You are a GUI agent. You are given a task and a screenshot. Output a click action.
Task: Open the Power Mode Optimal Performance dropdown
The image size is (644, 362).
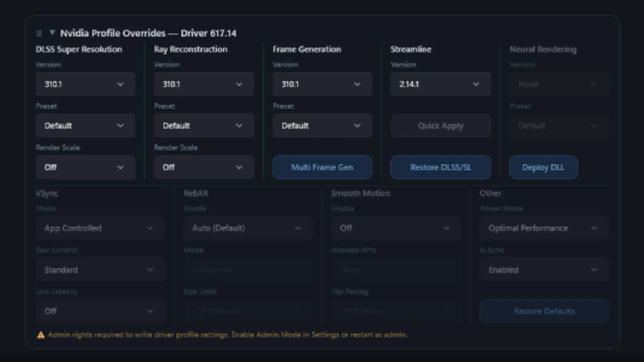pos(544,228)
